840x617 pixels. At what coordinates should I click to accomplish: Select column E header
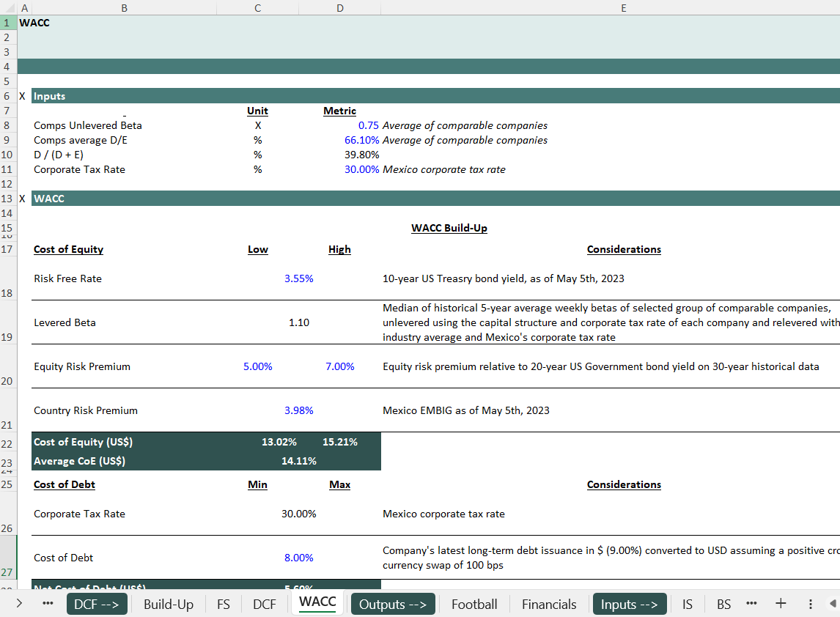coord(624,8)
